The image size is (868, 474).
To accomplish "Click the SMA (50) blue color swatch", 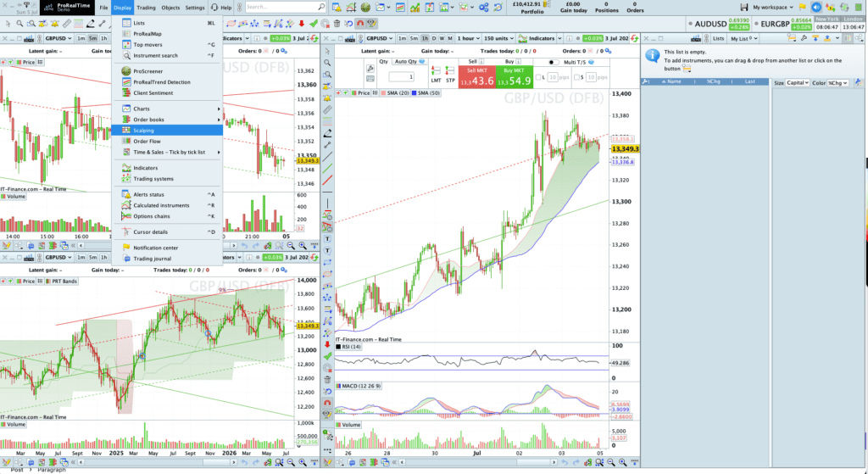I will 414,93.
